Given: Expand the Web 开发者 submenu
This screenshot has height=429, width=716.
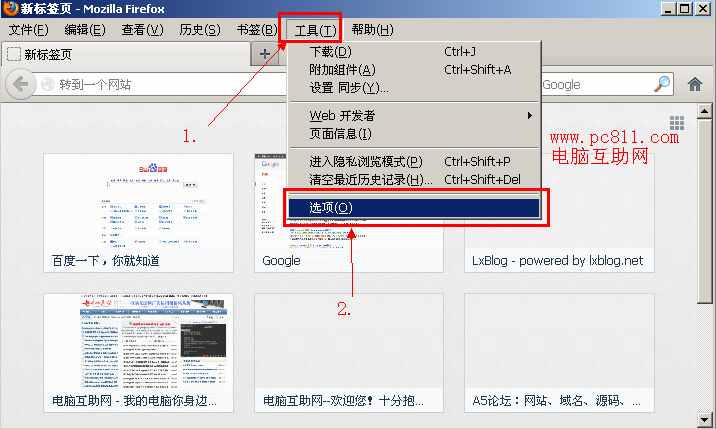Looking at the screenshot, I should (x=414, y=116).
